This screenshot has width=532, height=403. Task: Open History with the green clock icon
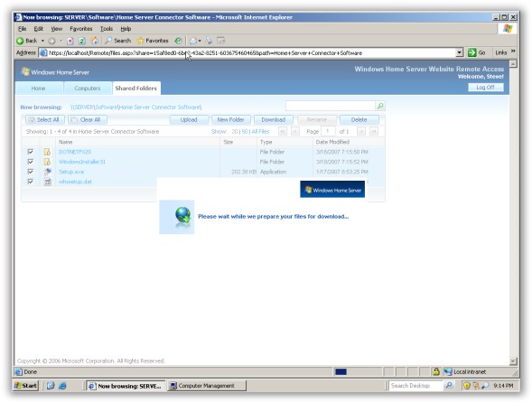(x=178, y=41)
